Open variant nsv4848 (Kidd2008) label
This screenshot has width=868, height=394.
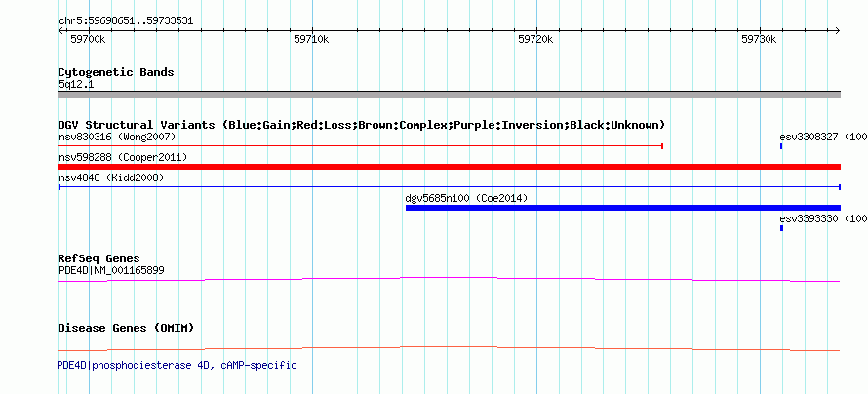click(x=111, y=177)
